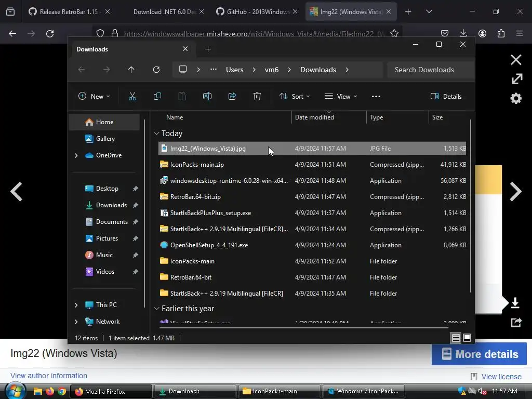The height and width of the screenshot is (399, 532).
Task: Open media viewer settings gear
Action: point(516,98)
